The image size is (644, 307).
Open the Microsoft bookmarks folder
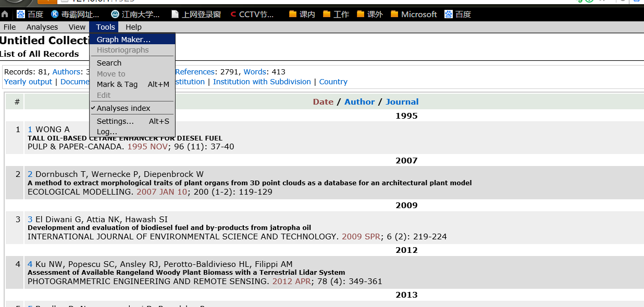click(413, 14)
